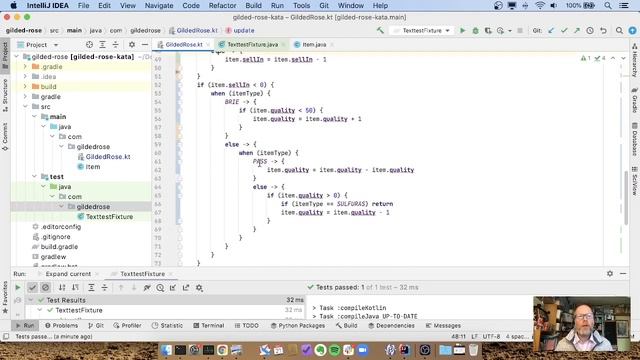The height and width of the screenshot is (360, 640).
Task: Open the Refactor menu
Action: click(222, 6)
